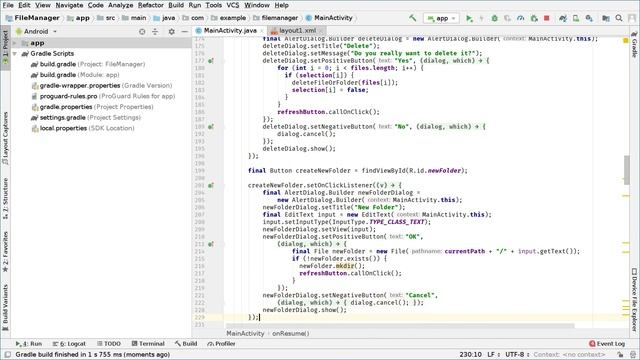Toggle the Layout Captures side panel

pos(5,138)
